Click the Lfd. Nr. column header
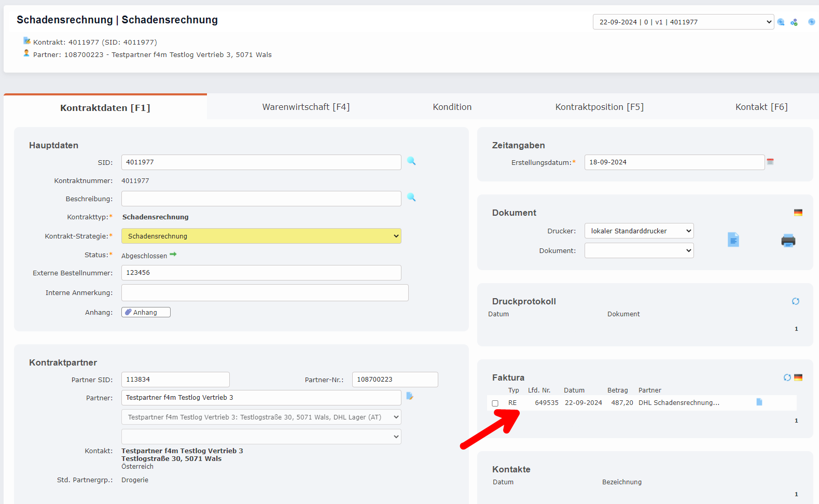Screen dimensions: 819x504 [x=539, y=390]
